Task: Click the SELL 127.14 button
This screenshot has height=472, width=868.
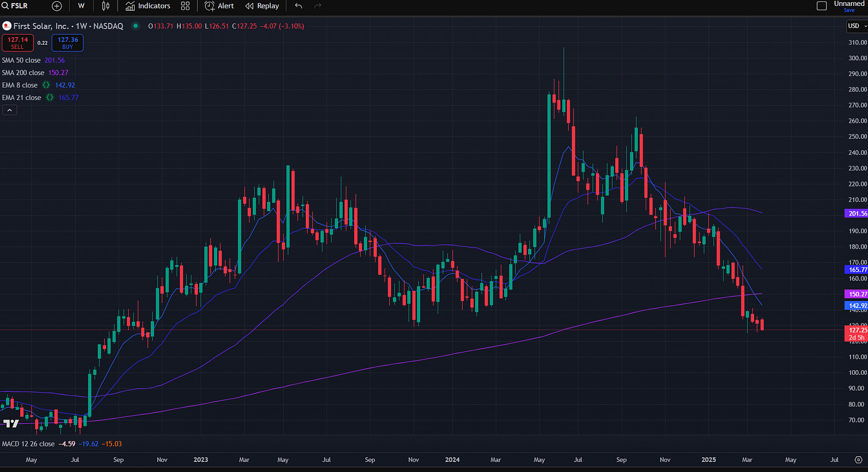Action: pyautogui.click(x=17, y=43)
